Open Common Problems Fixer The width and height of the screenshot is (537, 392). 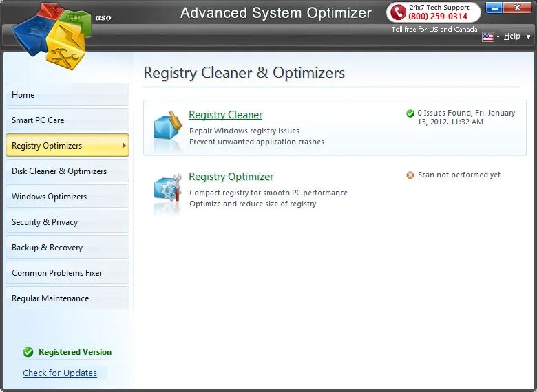(x=67, y=272)
